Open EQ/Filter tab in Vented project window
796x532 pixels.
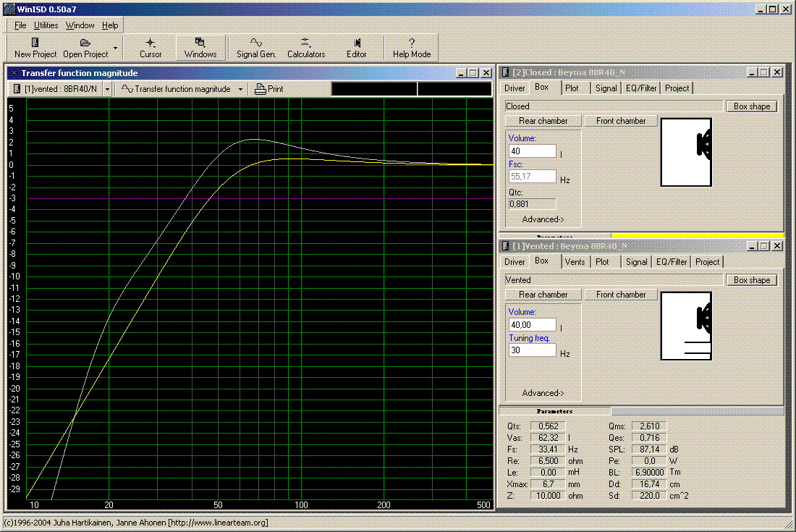click(x=671, y=262)
